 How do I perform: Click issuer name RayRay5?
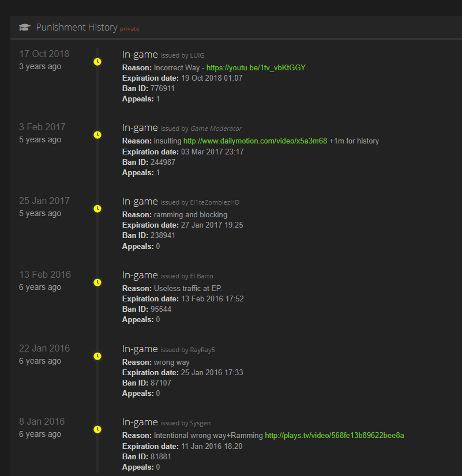(x=202, y=350)
